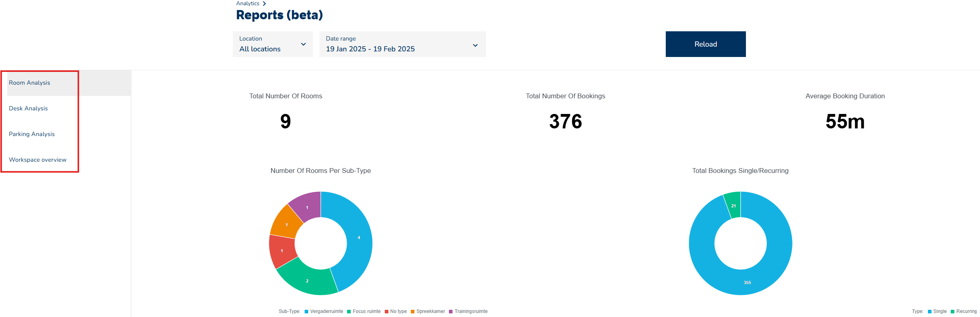Screen dimensions: 980x317
Task: Click the Analytics breadcrumb link
Action: coord(247,4)
